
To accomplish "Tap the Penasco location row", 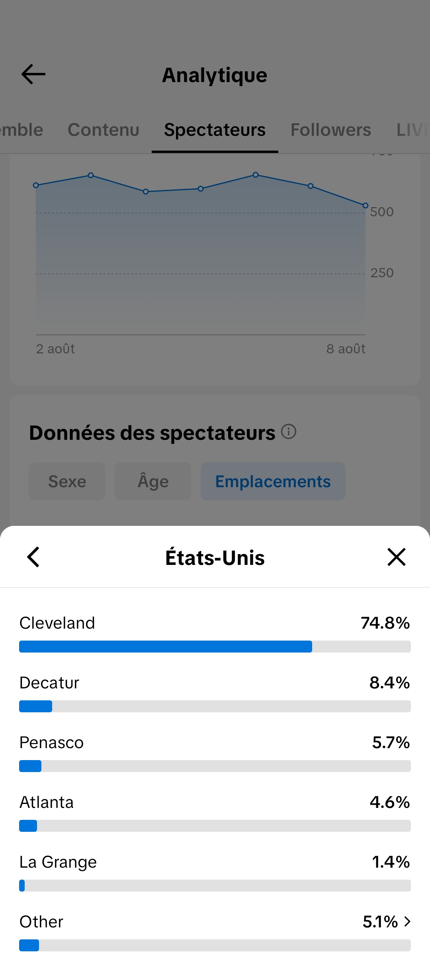I will tap(215, 753).
